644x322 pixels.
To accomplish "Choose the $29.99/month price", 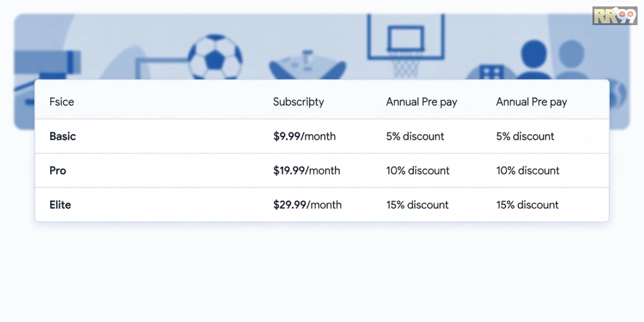I will pyautogui.click(x=307, y=205).
